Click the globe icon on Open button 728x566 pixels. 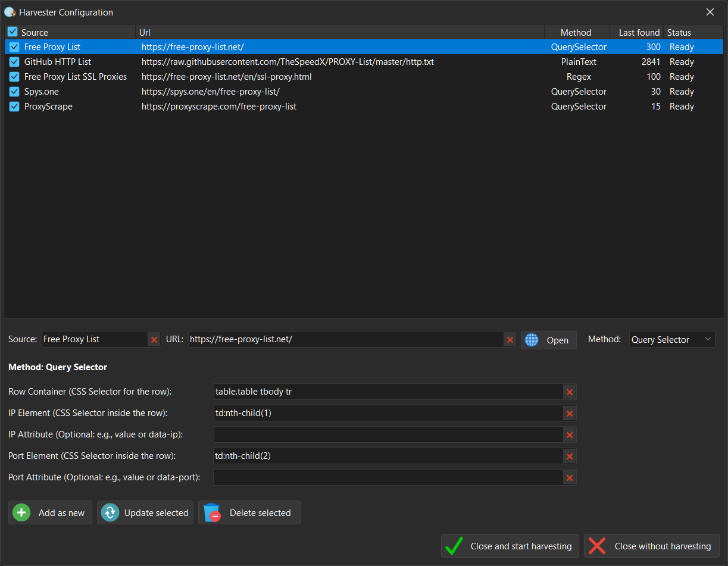click(x=532, y=340)
